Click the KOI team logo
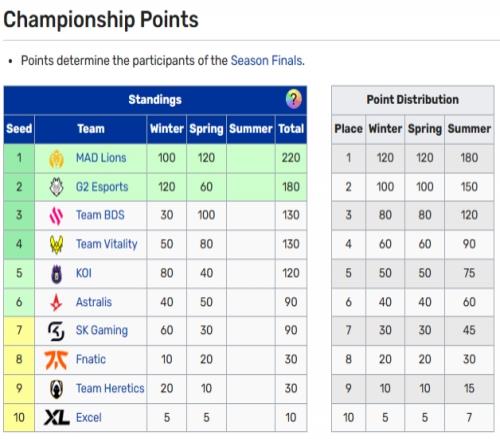Viewport: 500px width, 440px height. coord(56,274)
